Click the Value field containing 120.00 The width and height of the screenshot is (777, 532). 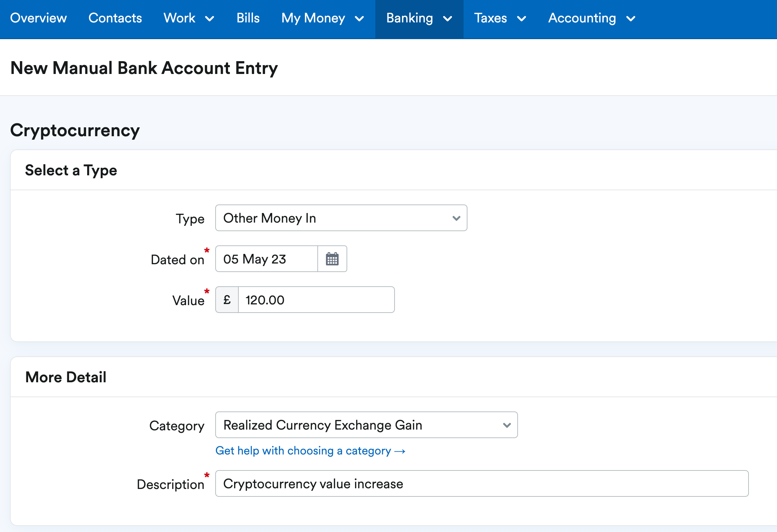[x=316, y=300]
